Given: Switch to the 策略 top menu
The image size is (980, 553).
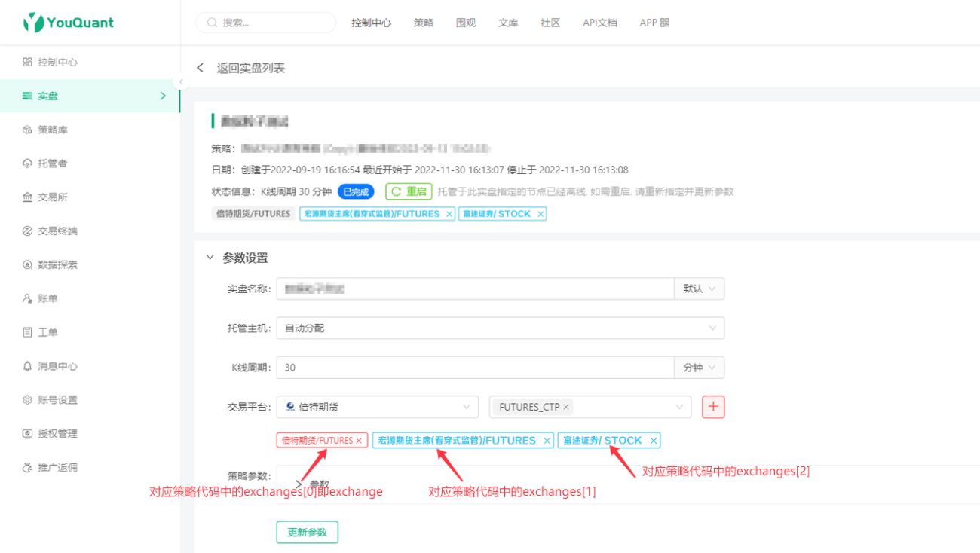Looking at the screenshot, I should (x=424, y=23).
